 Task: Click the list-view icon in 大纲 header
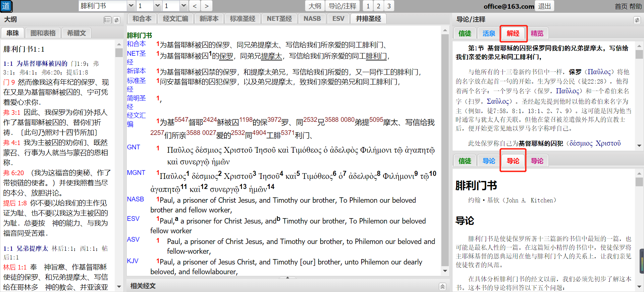point(107,20)
